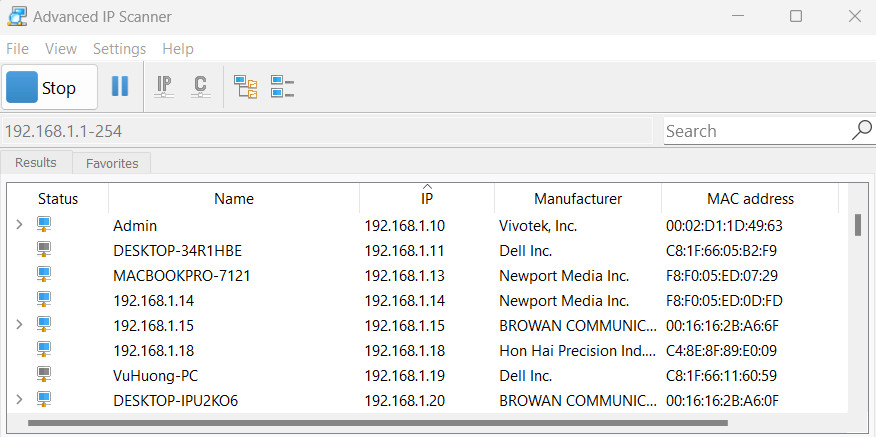Click MAC address C4:8E:8F:89:E0:09
Image resolution: width=876 pixels, height=437 pixels.
point(721,351)
